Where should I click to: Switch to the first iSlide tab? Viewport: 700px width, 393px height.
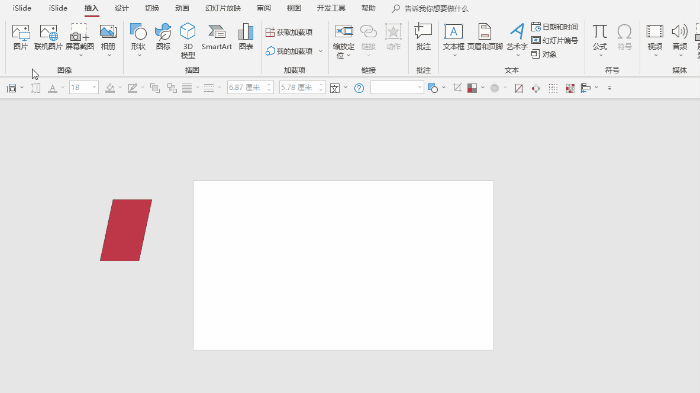coord(22,8)
